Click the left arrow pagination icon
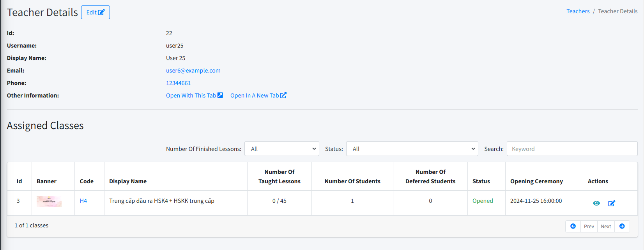Image resolution: width=644 pixels, height=250 pixels. click(573, 226)
